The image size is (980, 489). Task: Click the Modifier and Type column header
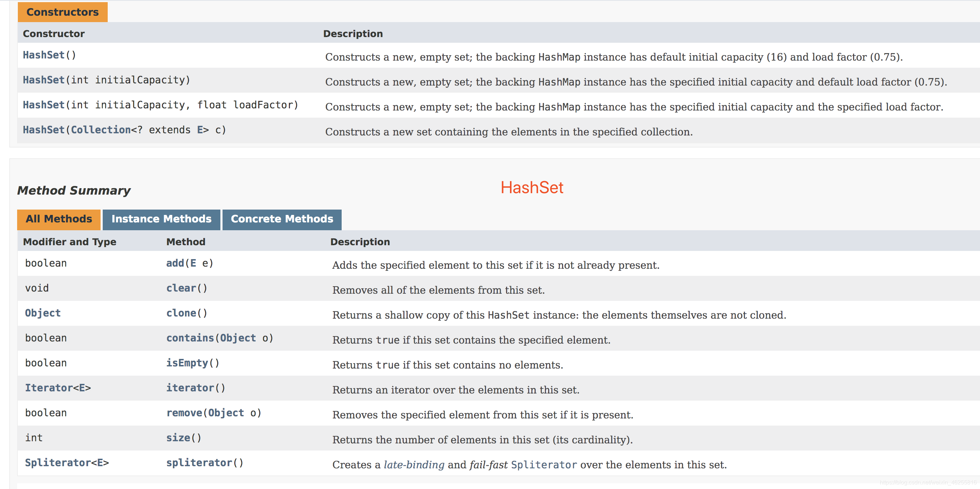(70, 242)
